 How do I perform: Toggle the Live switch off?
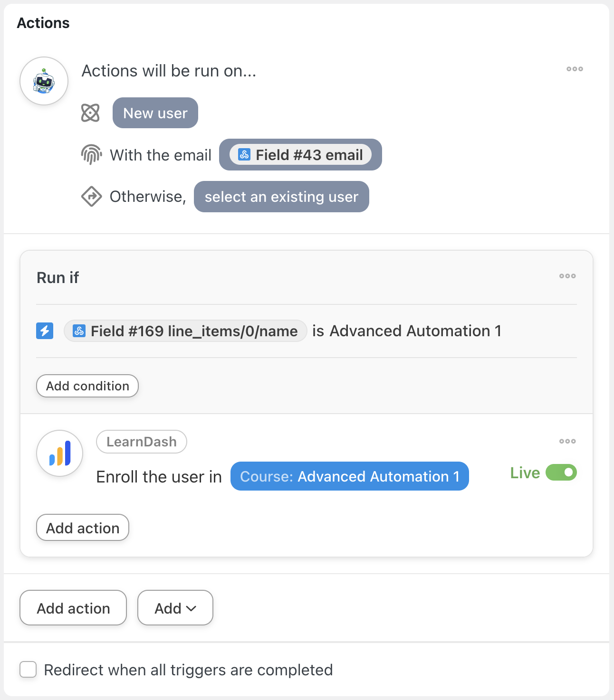click(561, 473)
